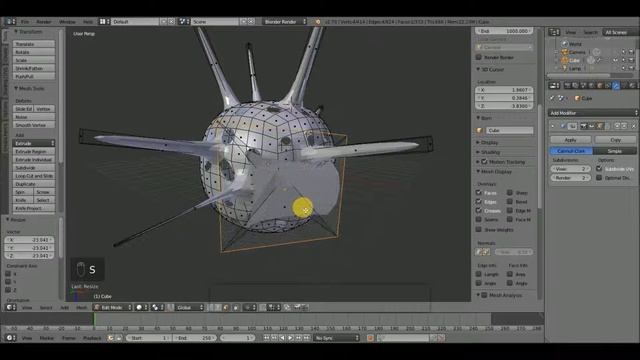Image resolution: width=640 pixels, height=360 pixels.
Task: Toggle the Render Border checkbox
Action: (x=478, y=57)
